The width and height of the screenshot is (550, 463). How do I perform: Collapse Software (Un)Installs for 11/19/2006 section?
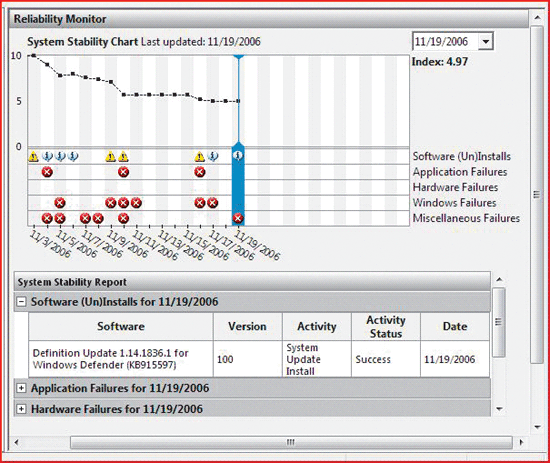[x=21, y=302]
